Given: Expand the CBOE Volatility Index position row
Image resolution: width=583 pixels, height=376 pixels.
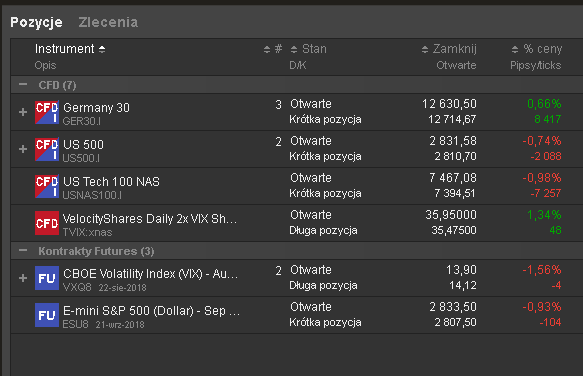Looking at the screenshot, I should 23,278.
